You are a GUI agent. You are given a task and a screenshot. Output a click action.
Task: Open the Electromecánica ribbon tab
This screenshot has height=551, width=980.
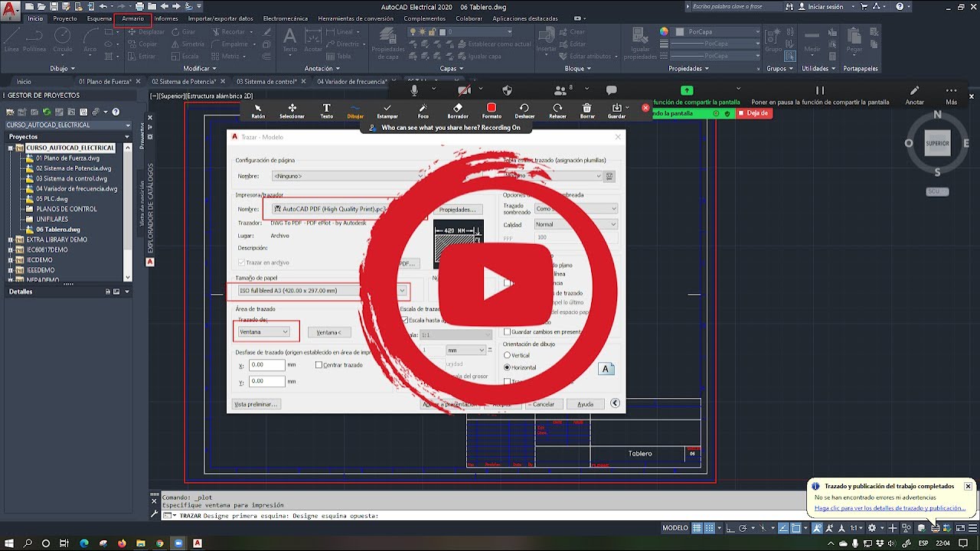click(x=285, y=18)
